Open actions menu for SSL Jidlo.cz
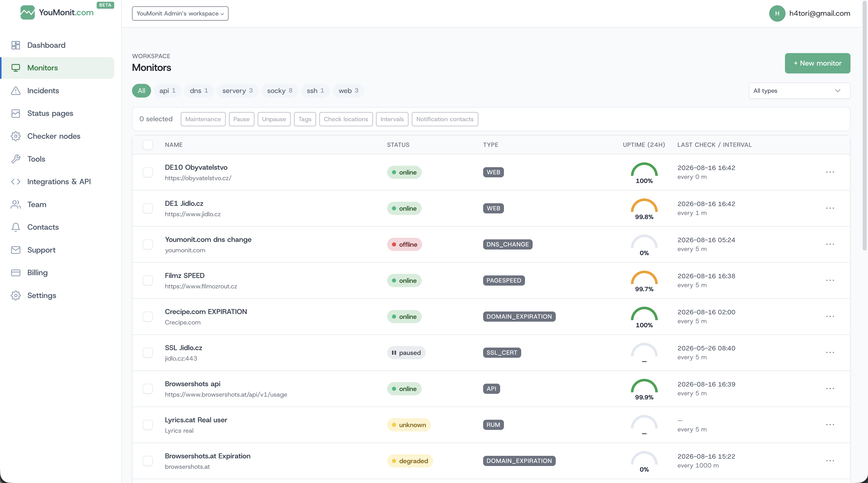Image resolution: width=868 pixels, height=483 pixels. pos(830,352)
